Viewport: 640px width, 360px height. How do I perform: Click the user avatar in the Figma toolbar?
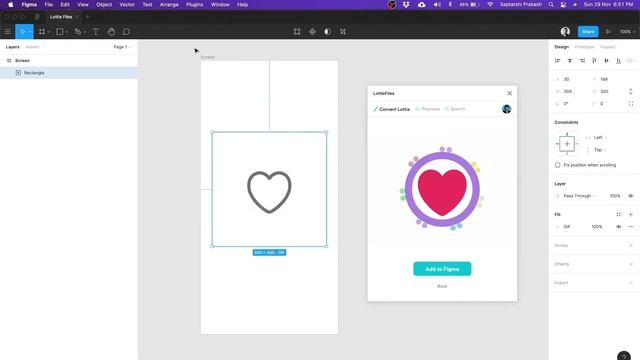565,31
